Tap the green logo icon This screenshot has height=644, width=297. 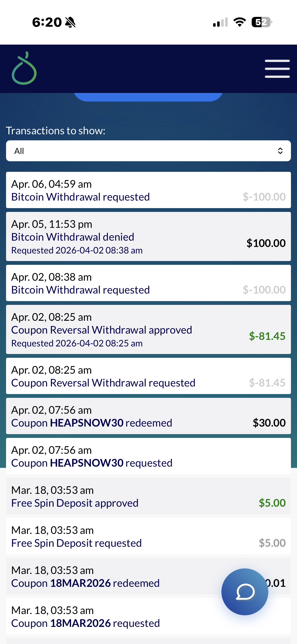point(24,69)
